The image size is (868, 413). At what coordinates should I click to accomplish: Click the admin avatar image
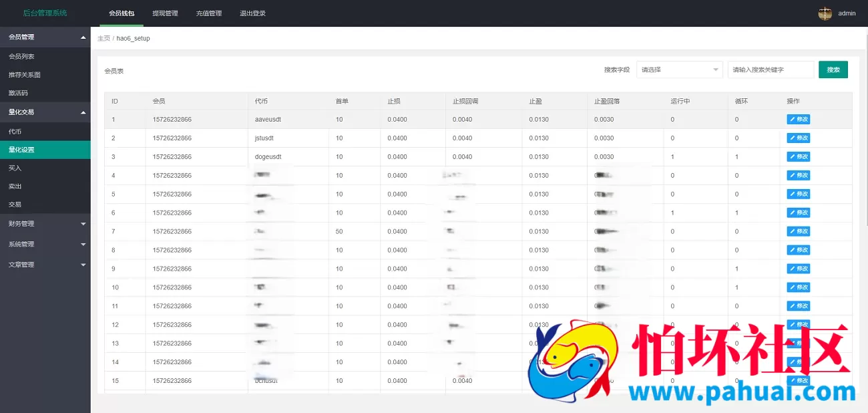click(x=825, y=13)
